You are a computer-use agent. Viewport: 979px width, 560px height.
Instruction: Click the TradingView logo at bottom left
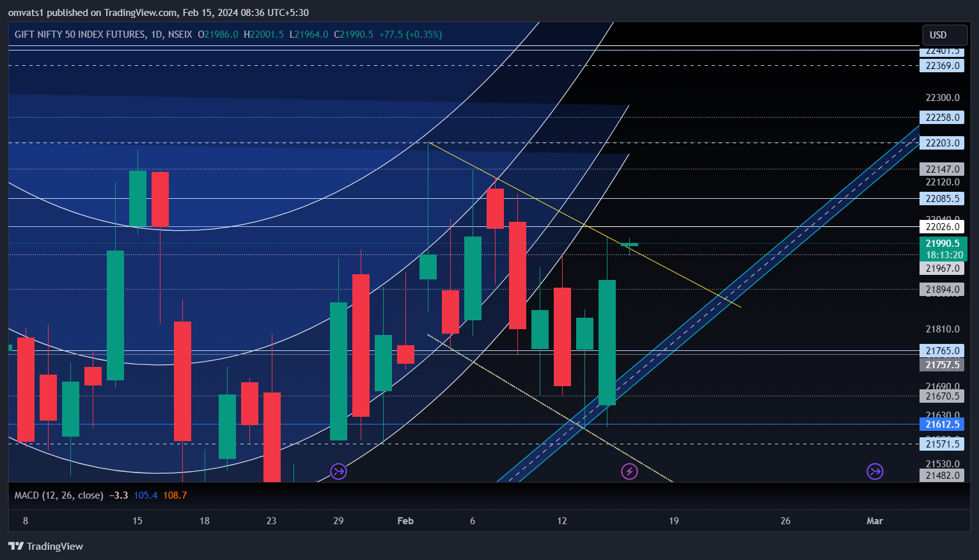click(x=45, y=546)
